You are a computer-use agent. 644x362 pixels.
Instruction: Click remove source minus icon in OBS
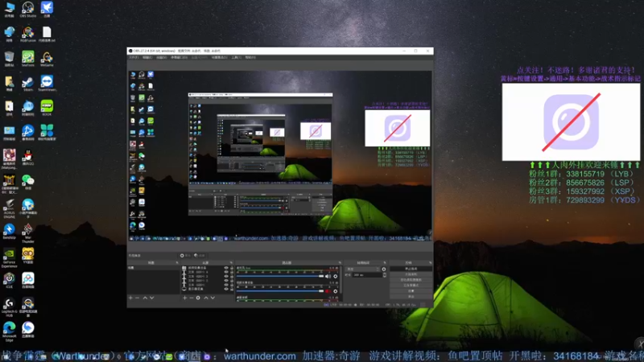(x=192, y=298)
